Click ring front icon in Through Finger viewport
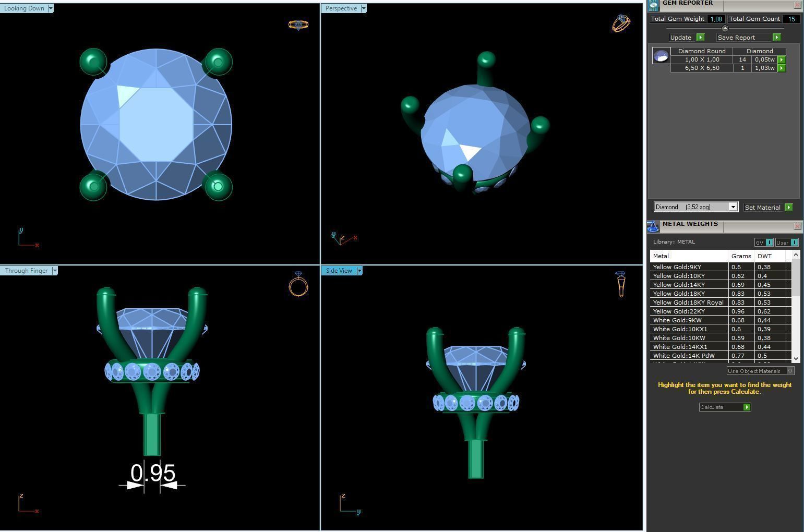This screenshot has height=532, width=804. [298, 284]
